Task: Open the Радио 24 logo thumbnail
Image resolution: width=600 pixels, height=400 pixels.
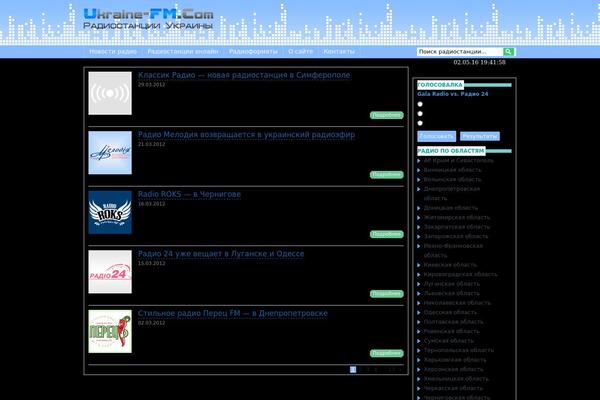Action: point(110,272)
